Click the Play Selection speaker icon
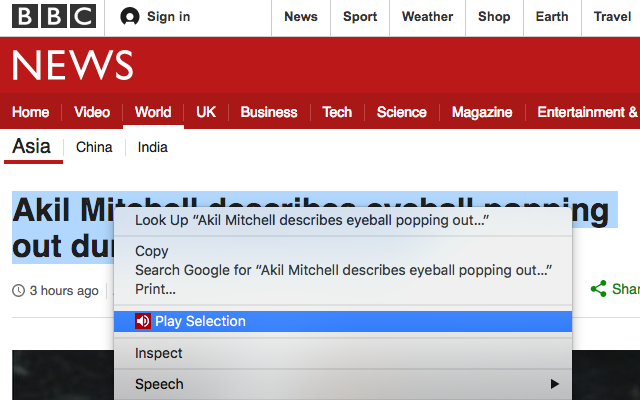This screenshot has height=400, width=640. 143,321
